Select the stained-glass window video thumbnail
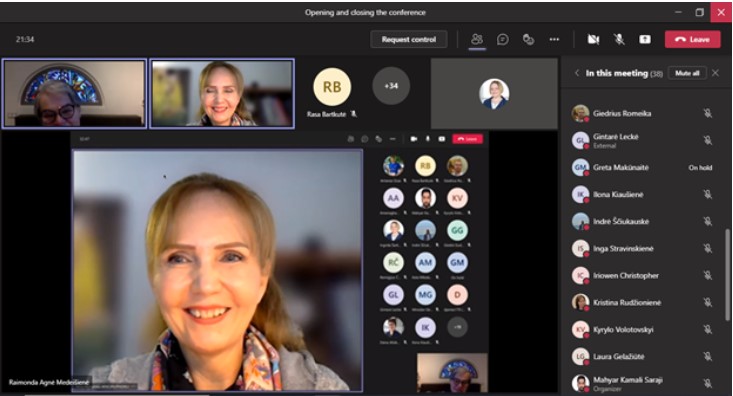 tap(74, 93)
